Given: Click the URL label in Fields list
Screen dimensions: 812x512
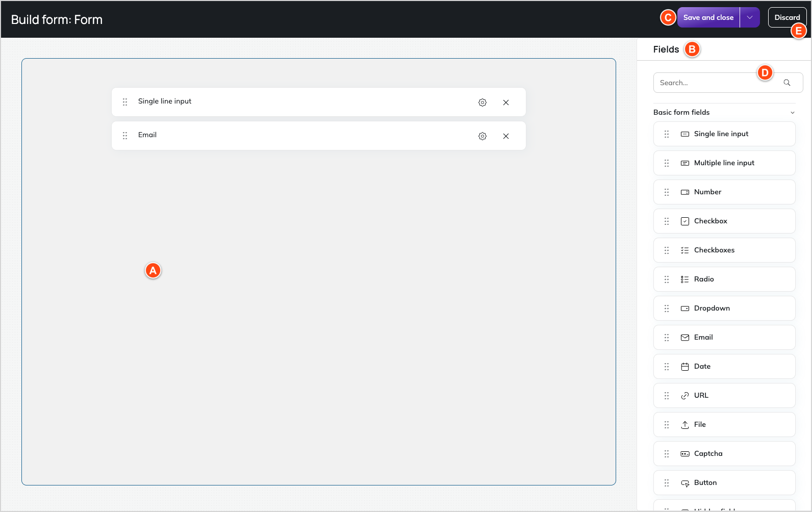Looking at the screenshot, I should coord(701,395).
